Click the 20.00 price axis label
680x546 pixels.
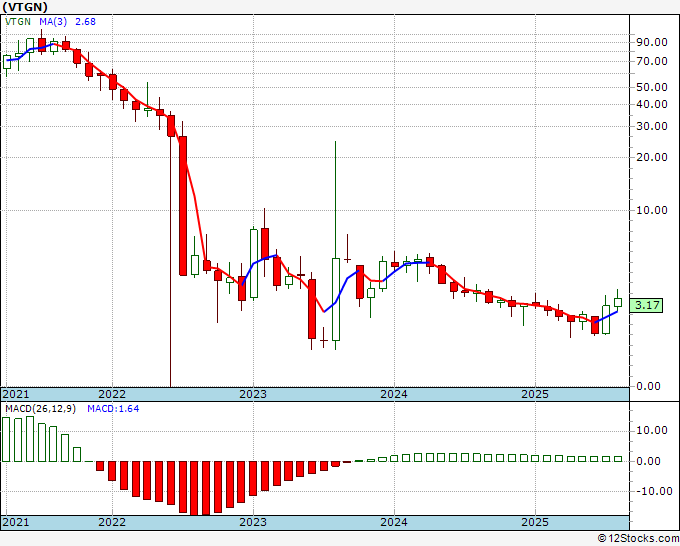[x=651, y=157]
